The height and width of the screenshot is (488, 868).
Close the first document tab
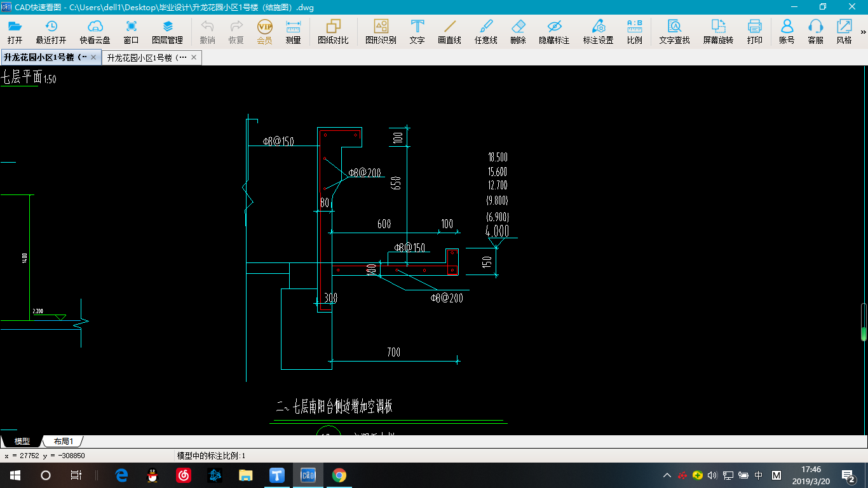click(93, 57)
